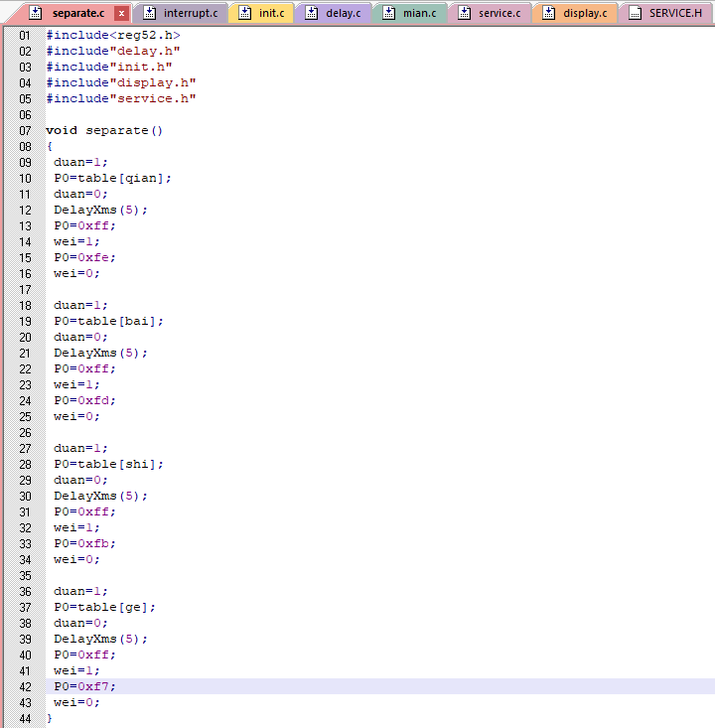Click 'void separate()' function declaration
This screenshot has width=715, height=728.
pyautogui.click(x=104, y=130)
